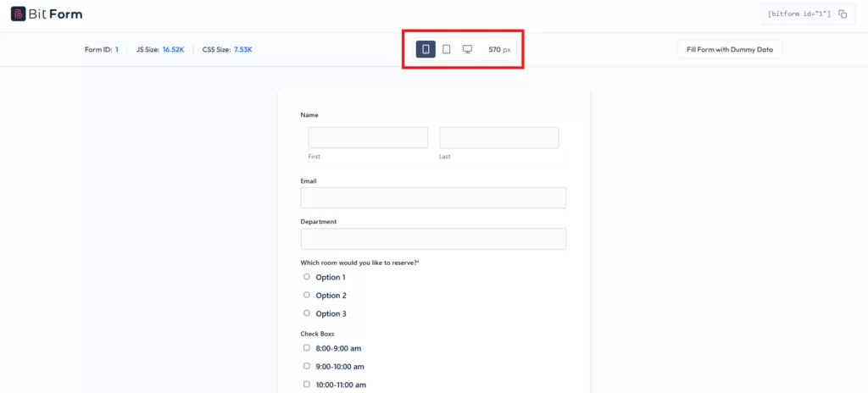Click the Form ID value 1
Viewport: 868px width, 393px height.
[x=117, y=50]
